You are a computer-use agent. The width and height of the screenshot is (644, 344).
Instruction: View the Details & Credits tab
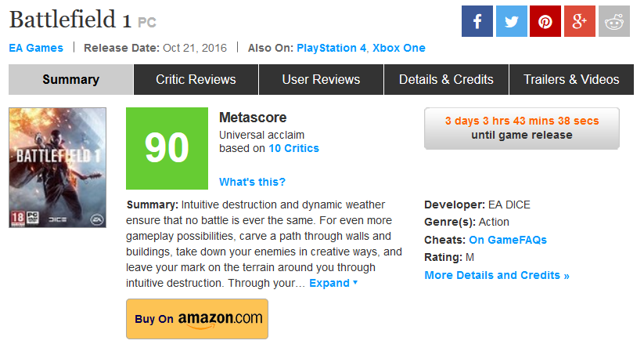point(446,79)
